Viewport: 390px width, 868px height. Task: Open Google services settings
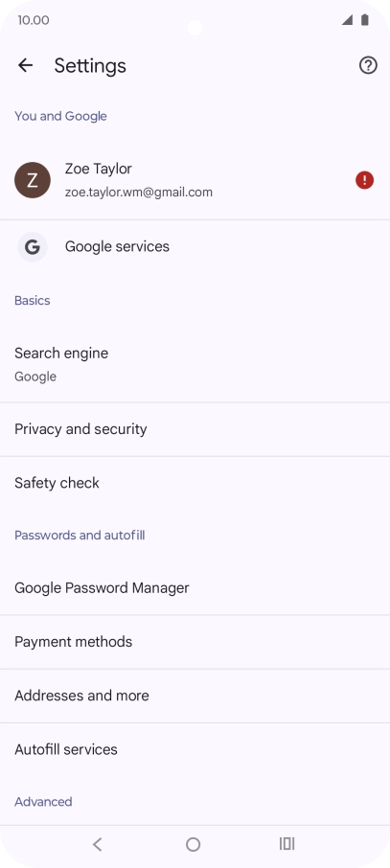point(195,247)
